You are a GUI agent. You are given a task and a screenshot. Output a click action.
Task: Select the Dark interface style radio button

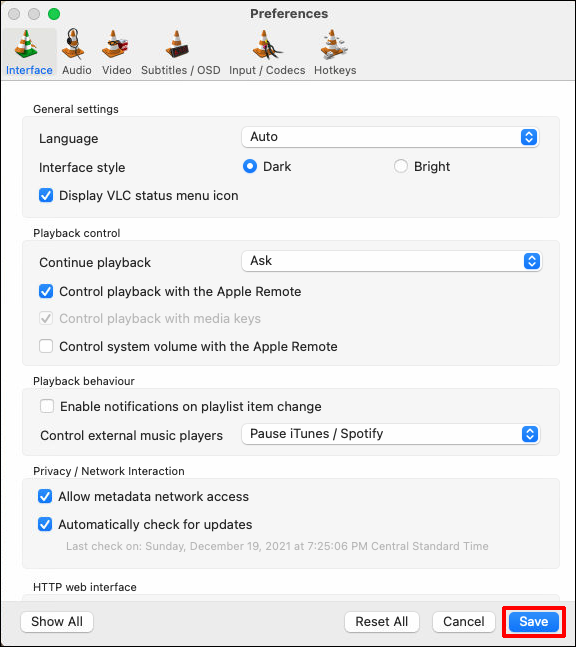[x=250, y=166]
